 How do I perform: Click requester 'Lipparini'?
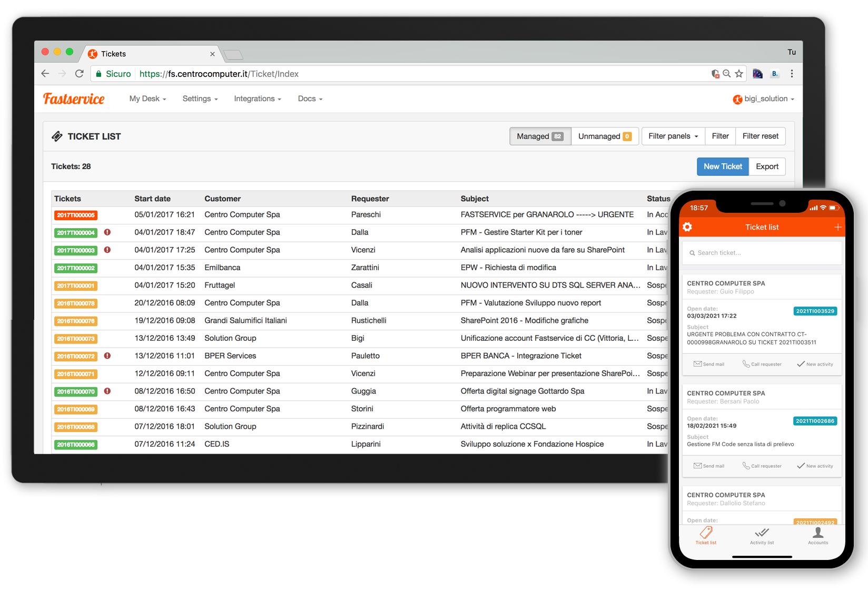tap(366, 444)
